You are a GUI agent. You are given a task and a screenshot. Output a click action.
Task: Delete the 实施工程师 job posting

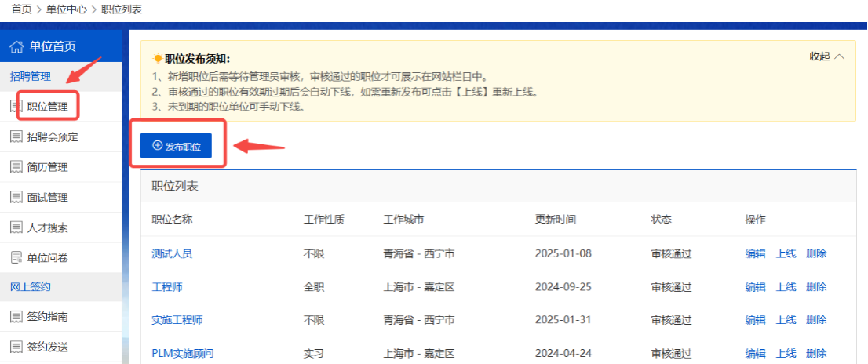(x=816, y=320)
